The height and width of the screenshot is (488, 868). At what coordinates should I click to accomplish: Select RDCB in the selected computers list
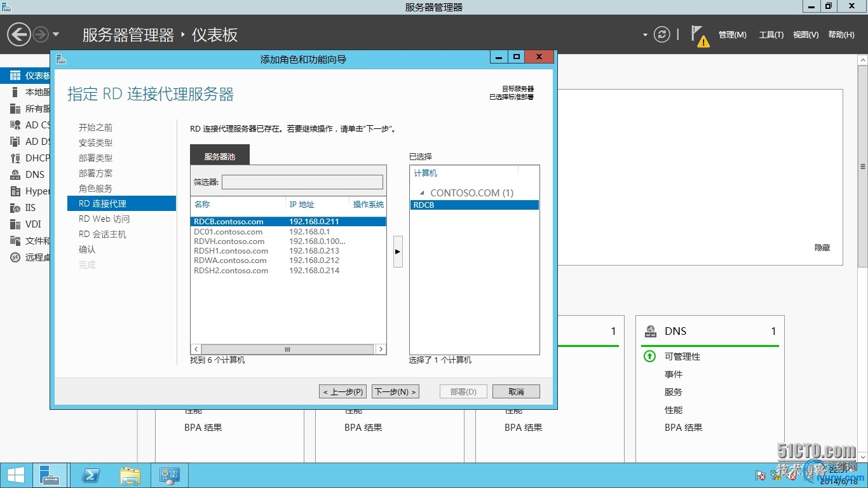pos(475,205)
